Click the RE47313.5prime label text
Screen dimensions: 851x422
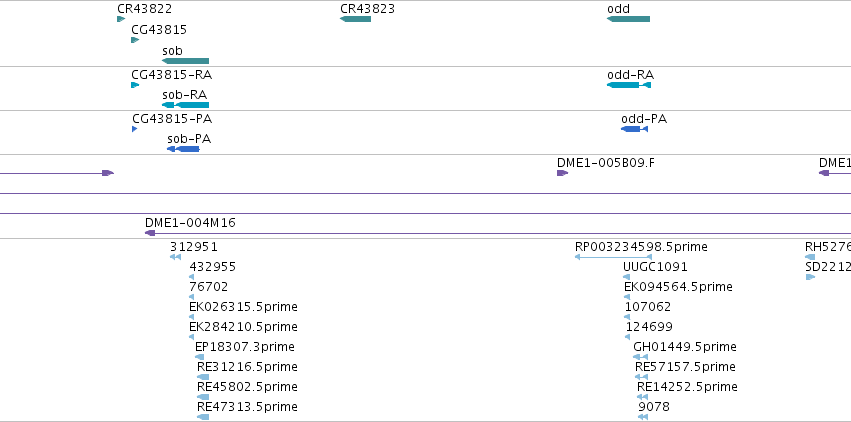(247, 407)
